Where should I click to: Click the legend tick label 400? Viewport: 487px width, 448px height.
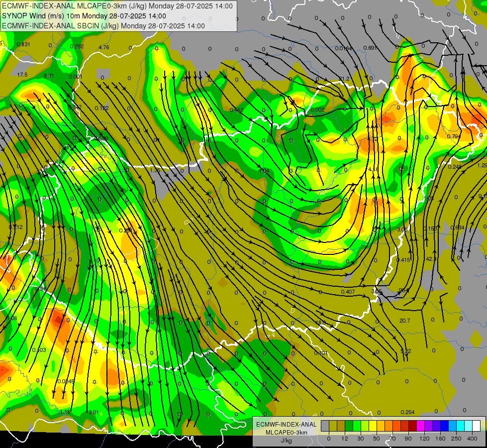[x=472, y=439]
